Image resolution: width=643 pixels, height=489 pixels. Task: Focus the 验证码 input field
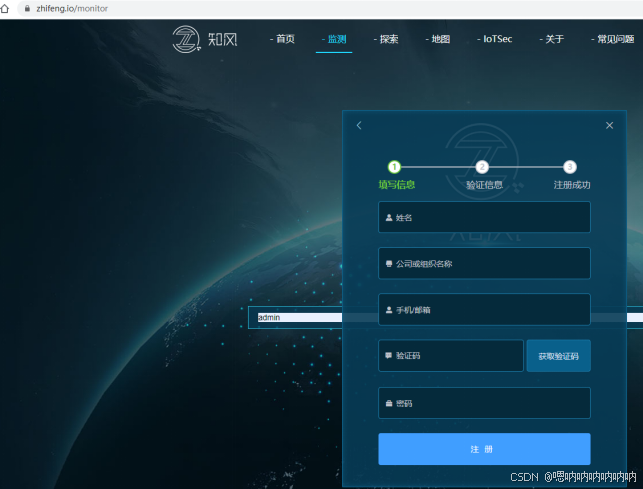tap(451, 355)
